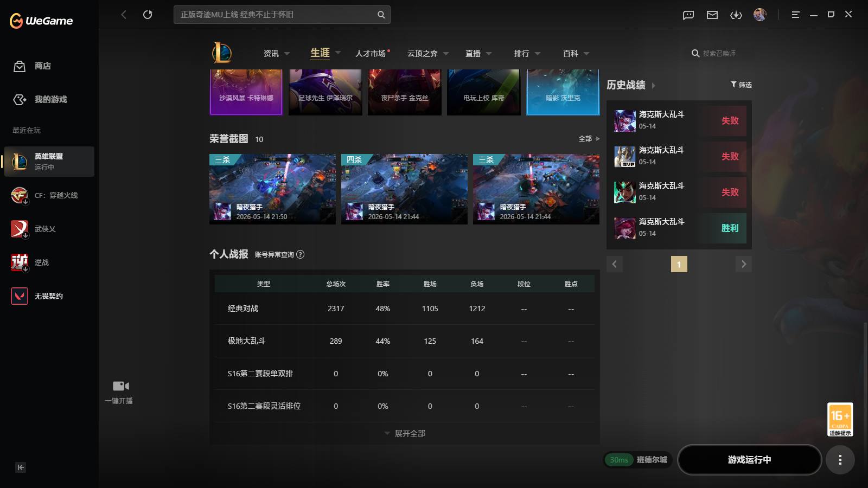Select match history page 1
868x488 pixels.
679,264
